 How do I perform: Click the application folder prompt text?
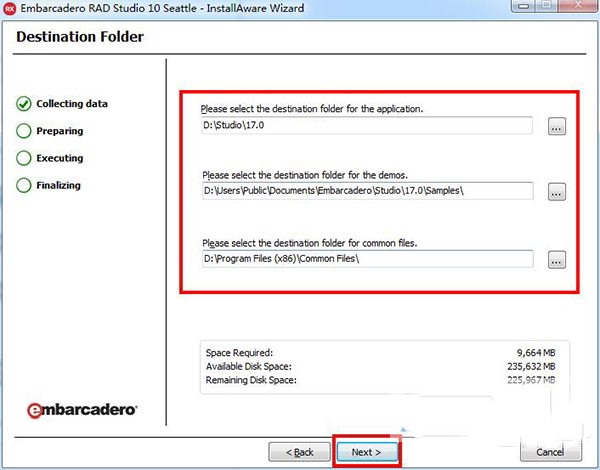point(312,109)
